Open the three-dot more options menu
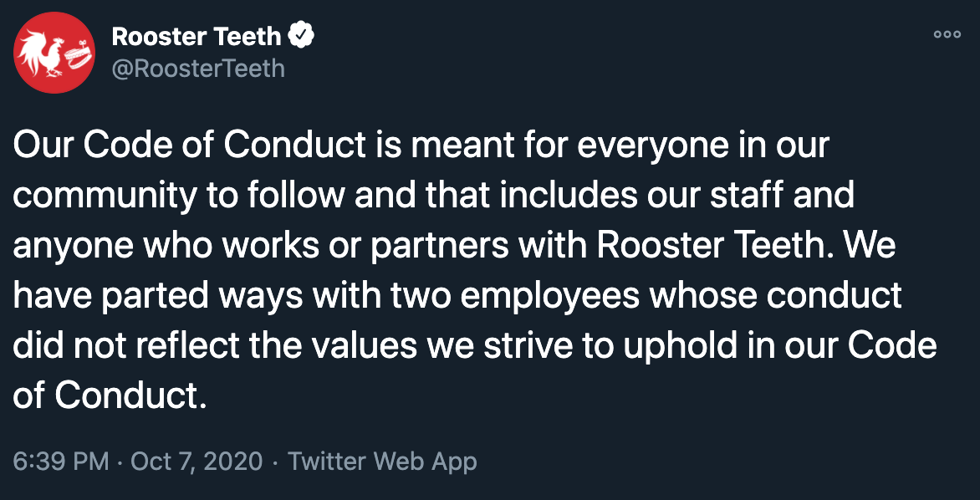980x500 pixels. click(947, 35)
